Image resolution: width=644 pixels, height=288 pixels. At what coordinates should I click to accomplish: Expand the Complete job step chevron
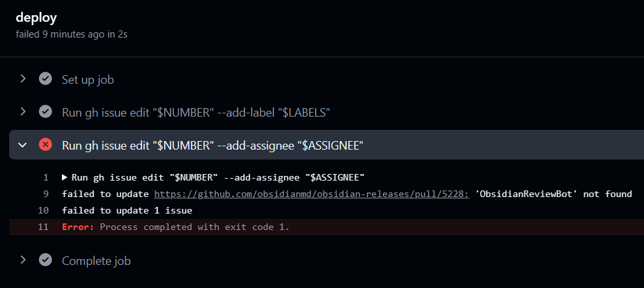(23, 260)
